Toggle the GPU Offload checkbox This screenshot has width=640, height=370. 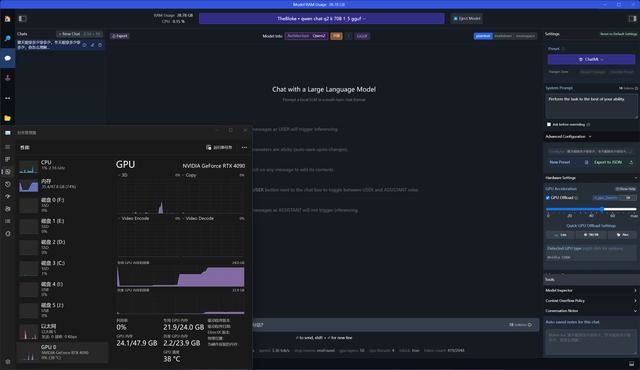(548, 198)
